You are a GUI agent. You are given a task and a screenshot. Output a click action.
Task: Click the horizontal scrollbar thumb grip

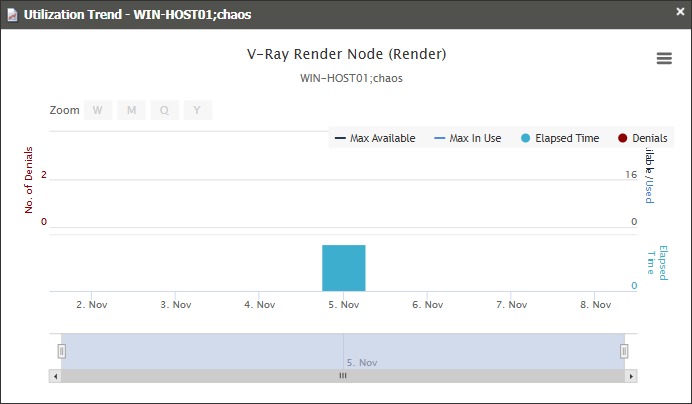(x=342, y=376)
